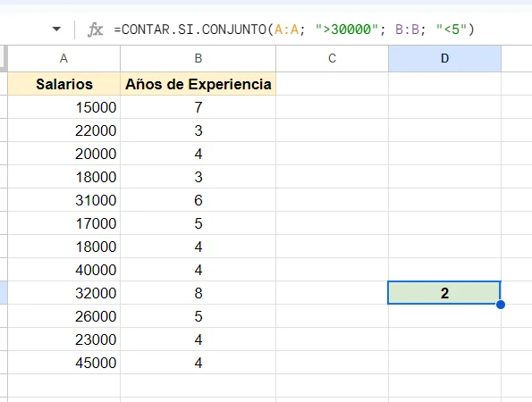532x402 pixels.
Task: Select experience cell showing 7
Action: [x=198, y=107]
